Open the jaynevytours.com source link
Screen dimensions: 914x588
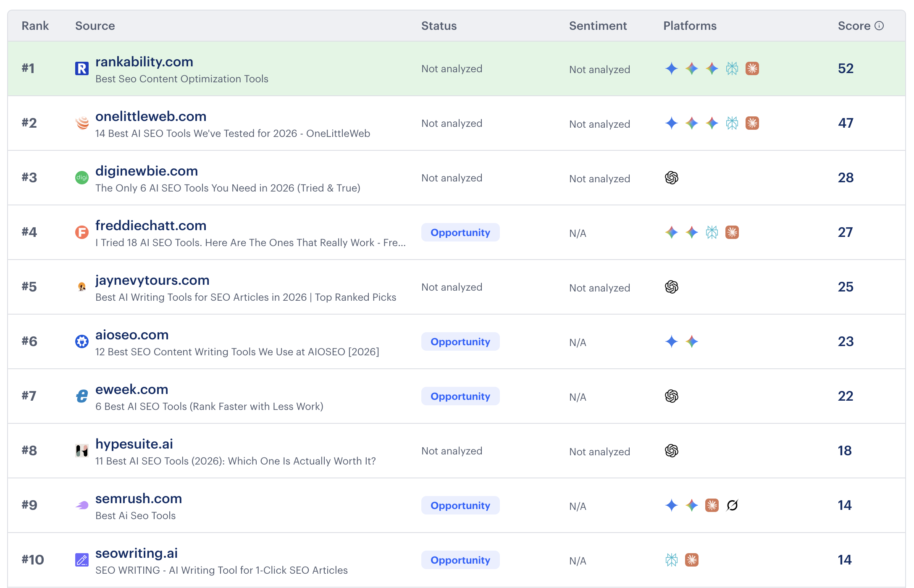(152, 280)
